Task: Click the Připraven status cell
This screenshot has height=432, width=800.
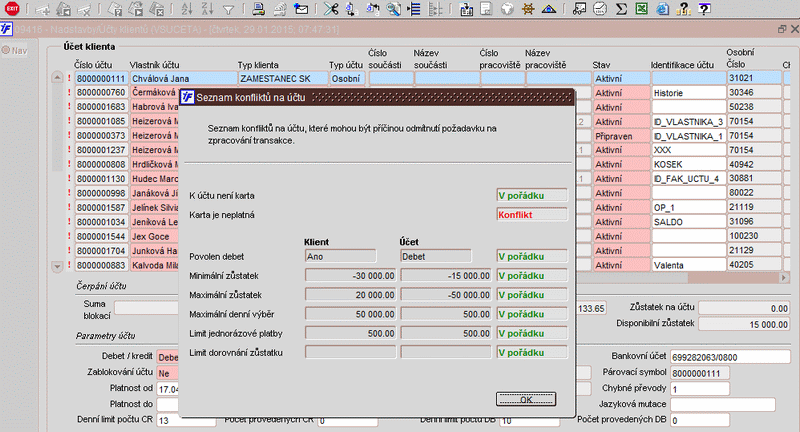Action: (621, 136)
